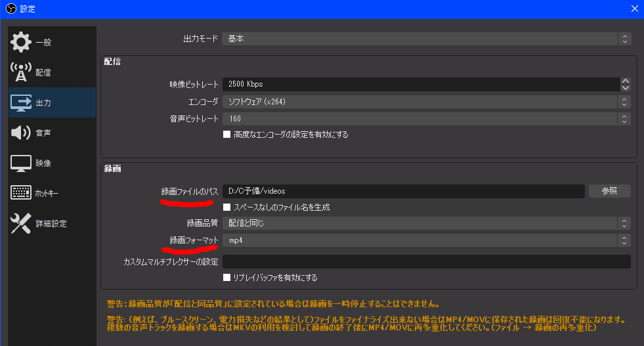Select the 出力 settings section
The height and width of the screenshot is (346, 644).
[x=52, y=102]
